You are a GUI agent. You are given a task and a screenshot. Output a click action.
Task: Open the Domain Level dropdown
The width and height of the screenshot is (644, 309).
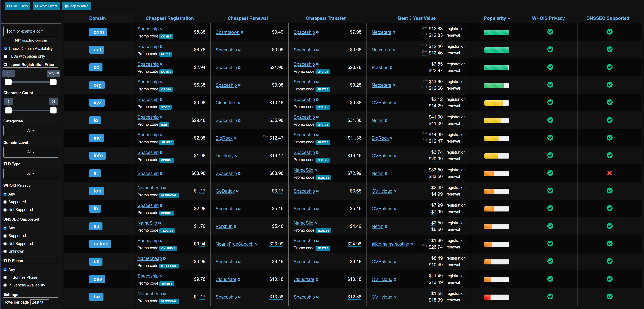[31, 152]
